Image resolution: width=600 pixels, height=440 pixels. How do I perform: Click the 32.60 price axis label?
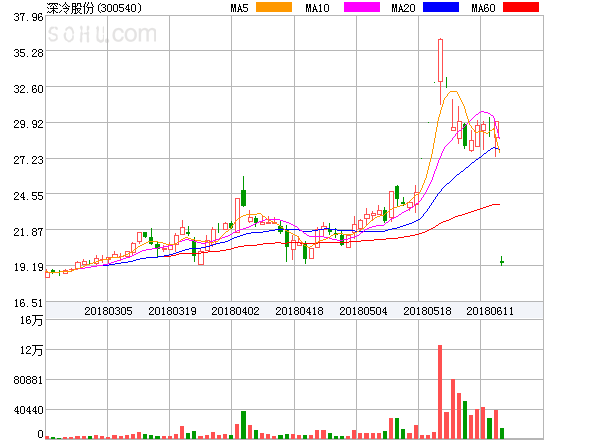coord(28,89)
